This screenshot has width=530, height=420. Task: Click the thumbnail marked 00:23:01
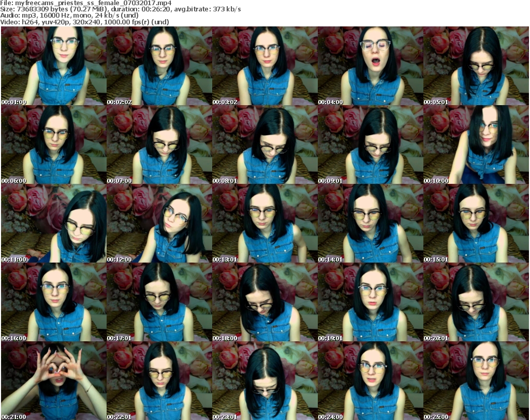coord(265,381)
